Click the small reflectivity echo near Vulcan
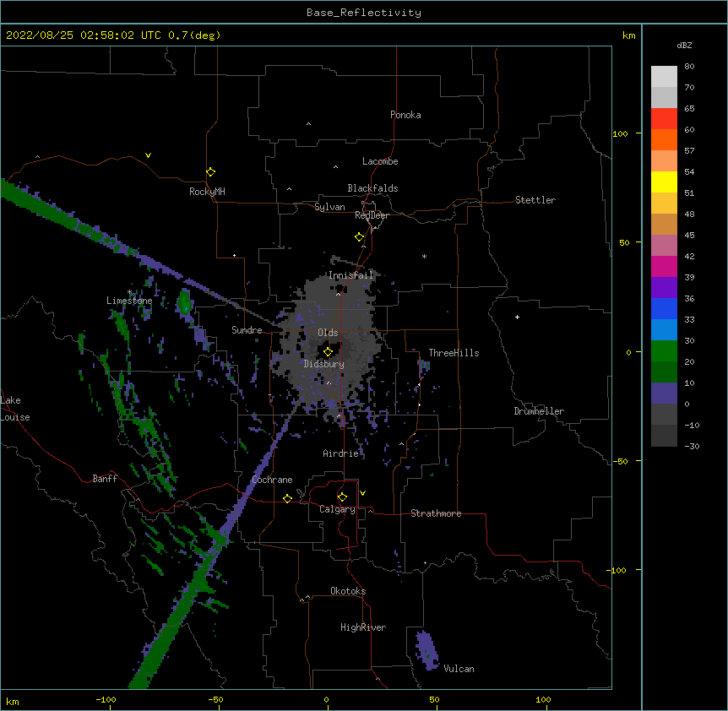Image resolution: width=728 pixels, height=711 pixels. (x=427, y=651)
